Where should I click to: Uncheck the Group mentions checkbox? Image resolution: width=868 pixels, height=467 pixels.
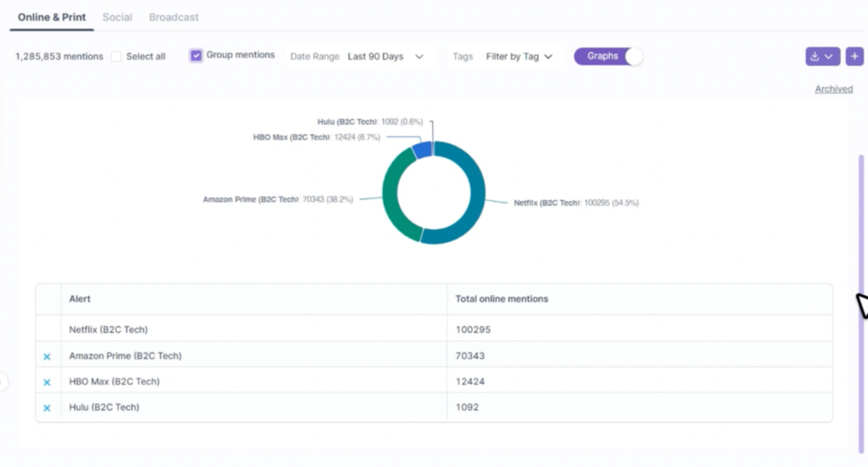click(x=196, y=55)
